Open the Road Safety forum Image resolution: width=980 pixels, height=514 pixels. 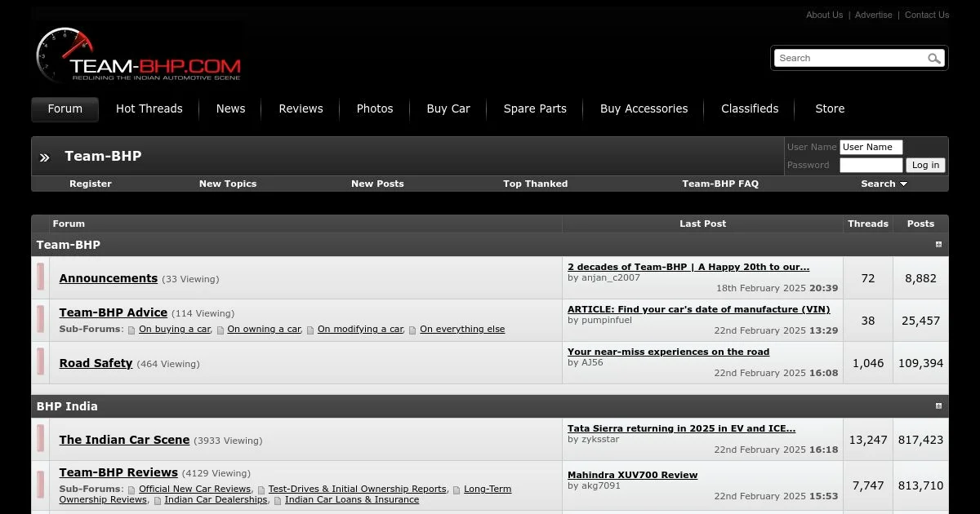pos(96,363)
